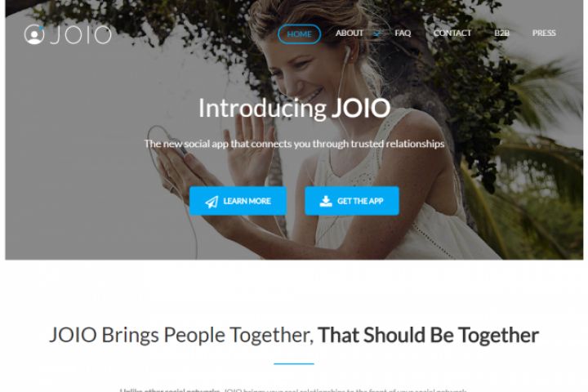
Task: Select the Home navigation item
Action: click(299, 34)
